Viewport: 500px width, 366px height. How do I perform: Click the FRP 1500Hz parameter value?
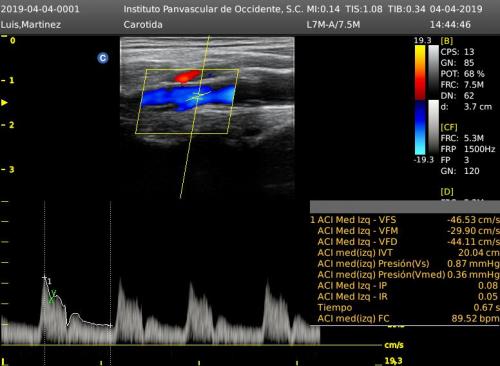point(468,149)
